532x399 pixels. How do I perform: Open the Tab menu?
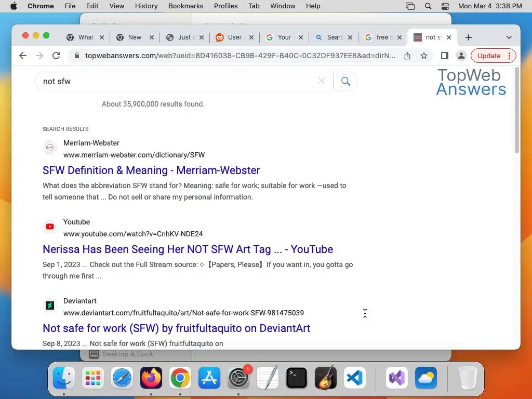pos(254,6)
